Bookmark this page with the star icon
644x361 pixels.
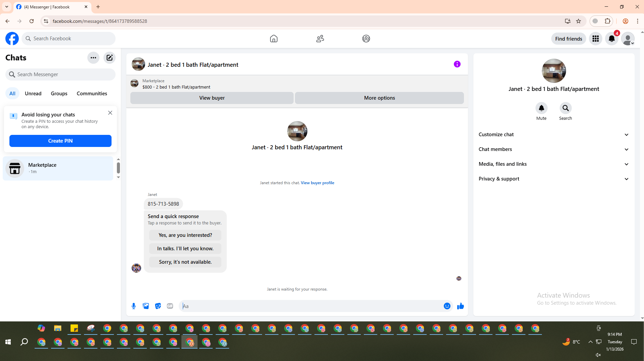[x=578, y=21]
